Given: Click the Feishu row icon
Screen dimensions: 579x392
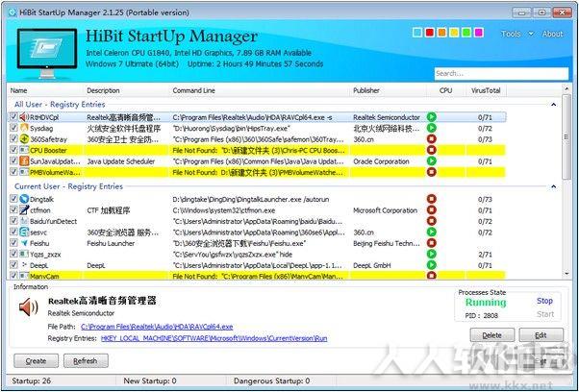Looking at the screenshot, I should click(24, 243).
